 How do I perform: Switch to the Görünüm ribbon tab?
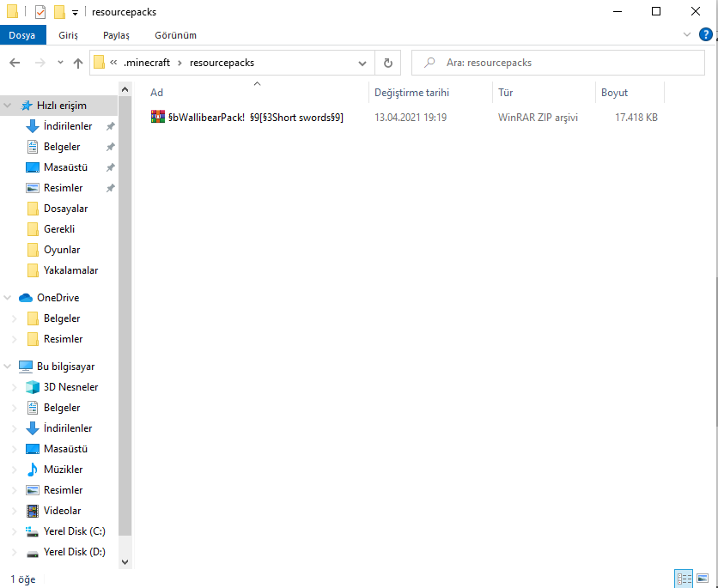tap(176, 35)
